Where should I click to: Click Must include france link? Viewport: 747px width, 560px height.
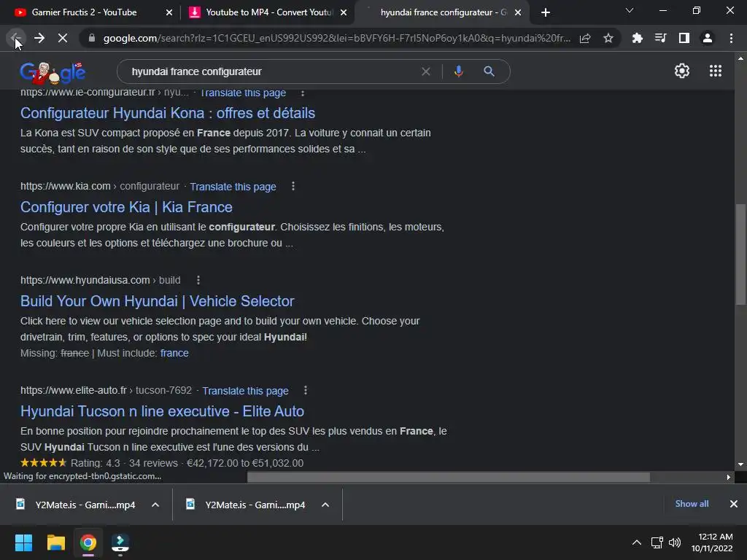coord(174,354)
